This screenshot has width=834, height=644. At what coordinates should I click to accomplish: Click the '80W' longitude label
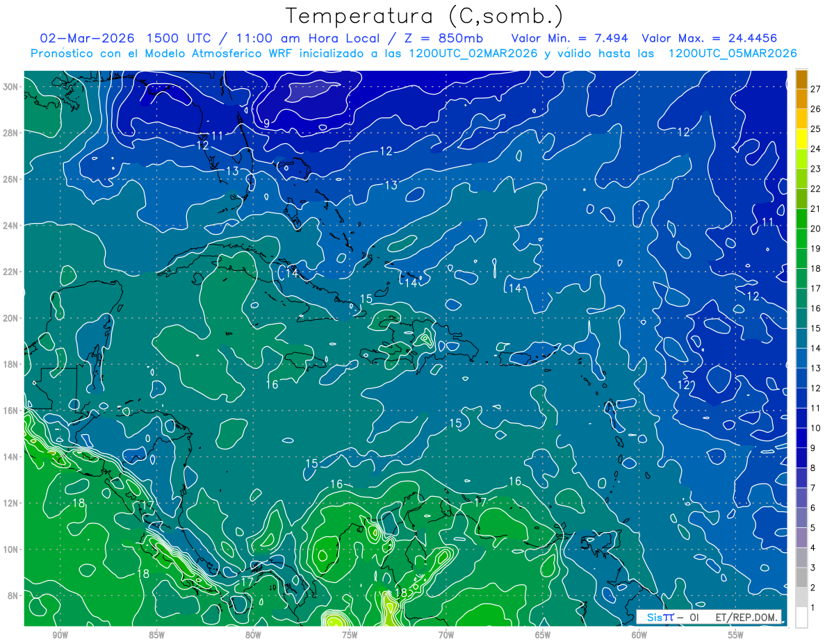pos(253,635)
